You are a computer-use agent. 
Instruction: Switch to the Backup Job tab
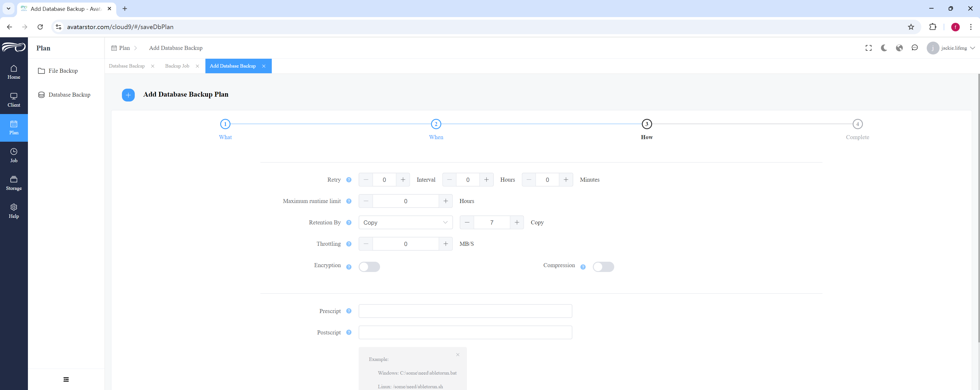pyautogui.click(x=177, y=66)
